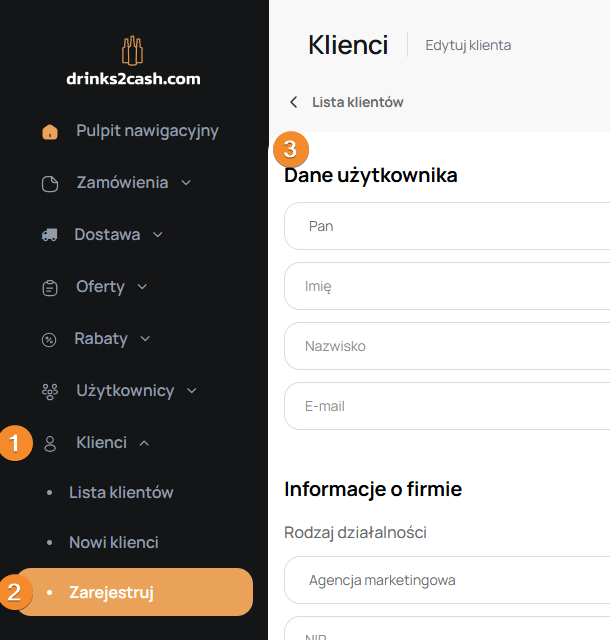Open Nowi klienci in the sidebar
Viewport: 610px width, 640px height.
tap(114, 542)
